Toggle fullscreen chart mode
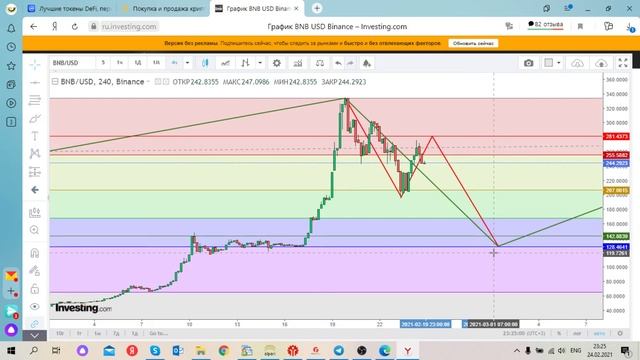 623,63
